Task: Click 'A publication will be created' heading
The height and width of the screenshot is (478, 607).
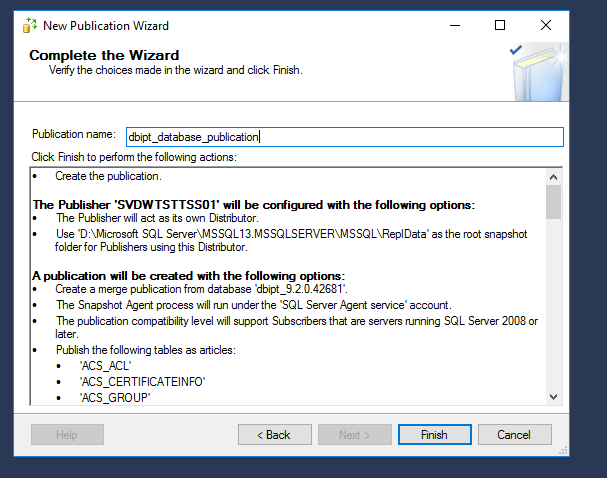Action: 189,276
